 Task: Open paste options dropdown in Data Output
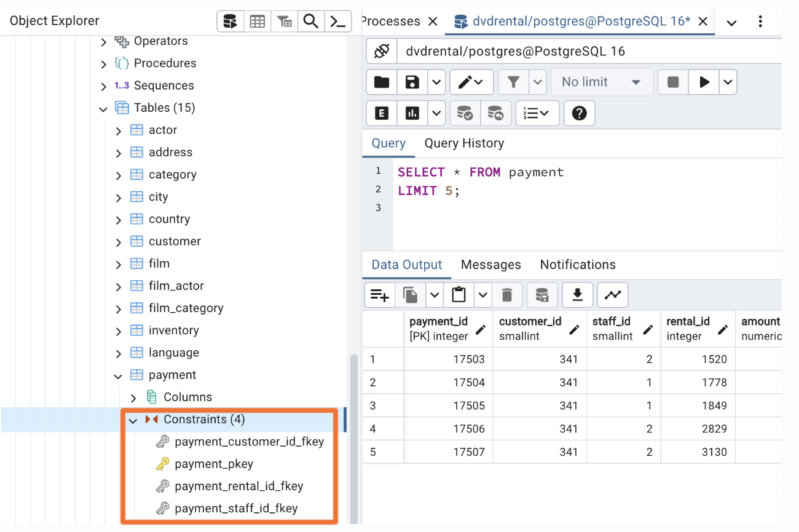pyautogui.click(x=483, y=295)
